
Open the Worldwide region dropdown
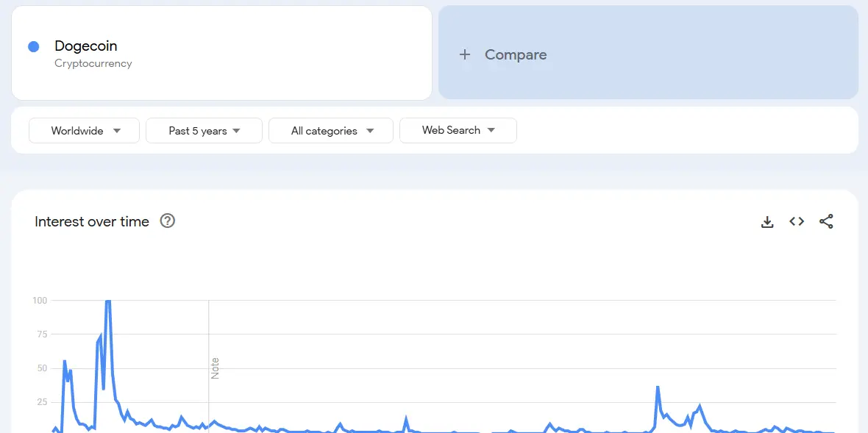click(x=83, y=130)
